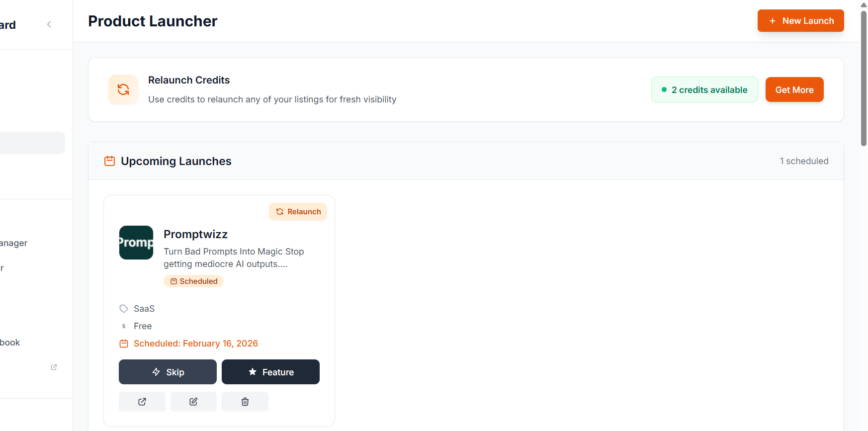Click the Relaunch Credits refresh icon
The image size is (868, 431).
coord(123,89)
